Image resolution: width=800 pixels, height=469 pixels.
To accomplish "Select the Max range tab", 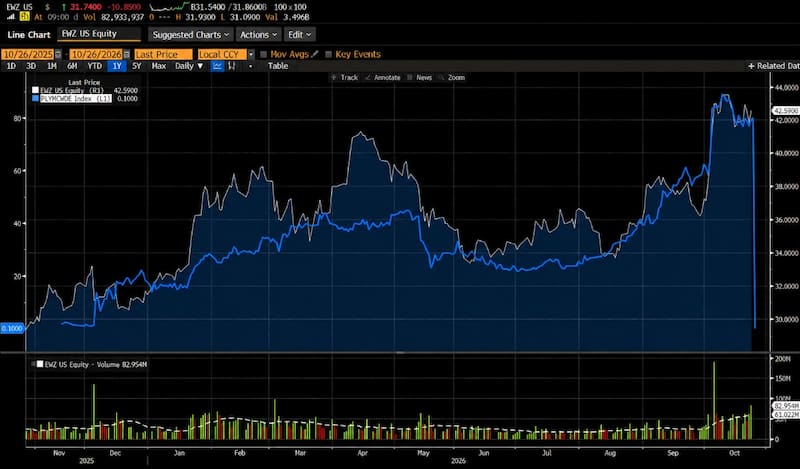I will (x=159, y=66).
